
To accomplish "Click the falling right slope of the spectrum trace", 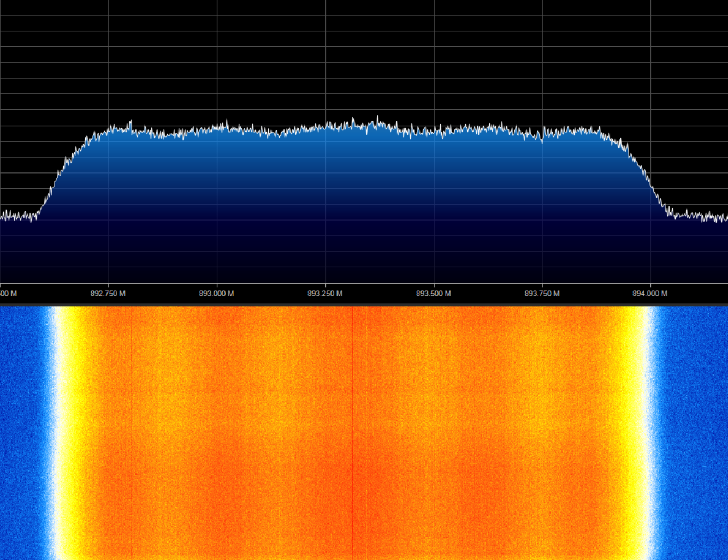I will [x=647, y=176].
